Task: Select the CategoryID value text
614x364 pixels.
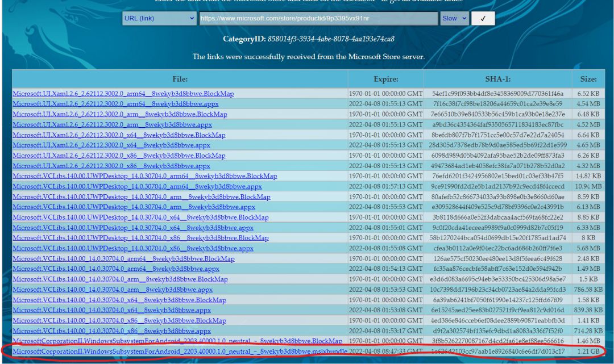Action: click(331, 39)
